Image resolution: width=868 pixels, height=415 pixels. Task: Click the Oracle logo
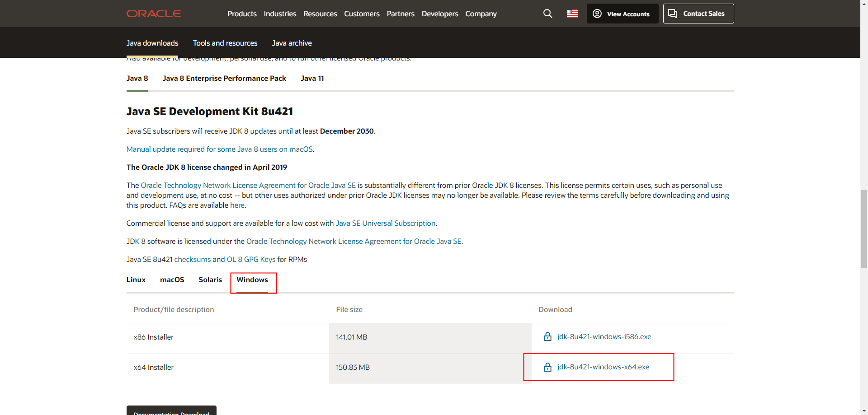154,14
